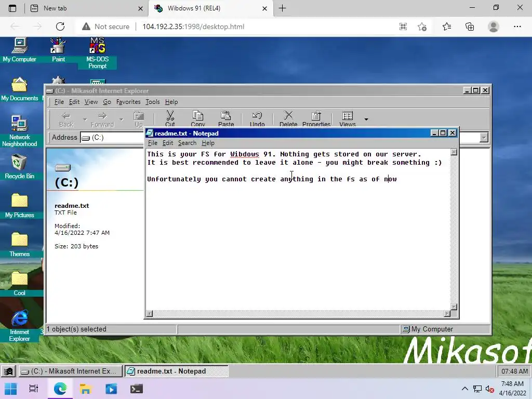This screenshot has width=532, height=399.
Task: Click the Not secure site info indicator
Action: 106,26
